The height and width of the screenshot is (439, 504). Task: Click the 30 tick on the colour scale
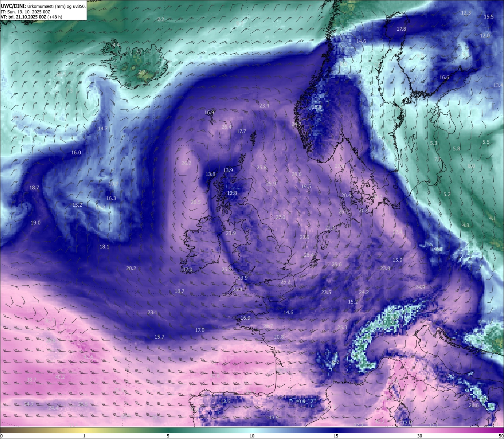(420, 436)
